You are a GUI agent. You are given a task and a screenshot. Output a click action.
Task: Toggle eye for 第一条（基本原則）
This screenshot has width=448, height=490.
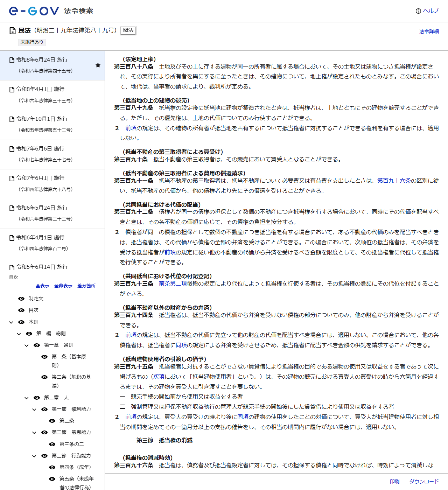(44, 357)
